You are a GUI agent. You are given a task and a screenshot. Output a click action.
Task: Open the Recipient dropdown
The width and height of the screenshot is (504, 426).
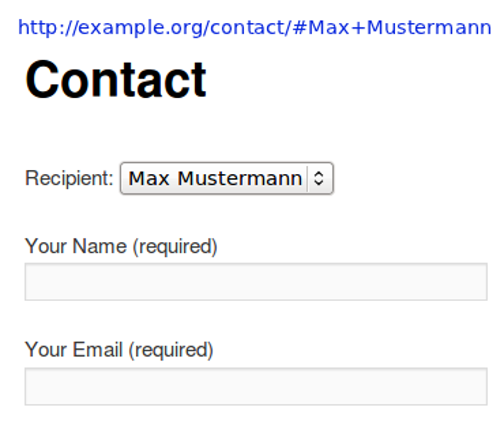(226, 178)
